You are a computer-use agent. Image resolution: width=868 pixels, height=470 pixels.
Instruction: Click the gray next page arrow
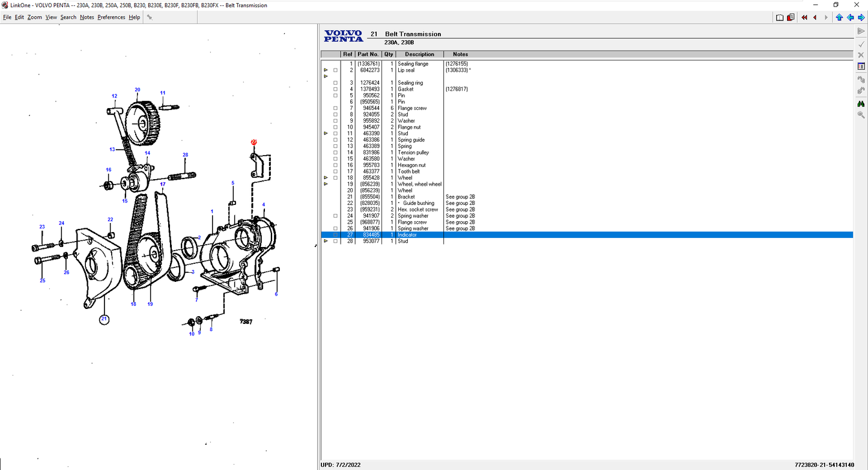point(826,17)
